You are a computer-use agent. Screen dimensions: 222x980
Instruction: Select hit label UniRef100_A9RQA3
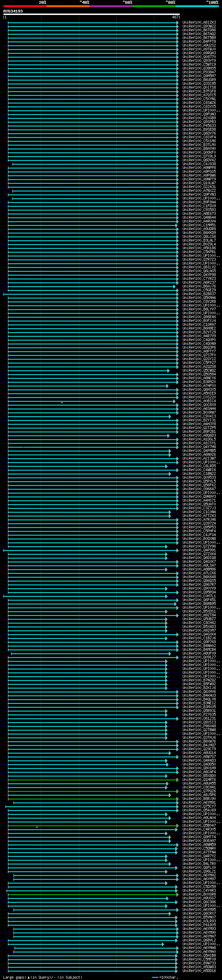[199, 53]
